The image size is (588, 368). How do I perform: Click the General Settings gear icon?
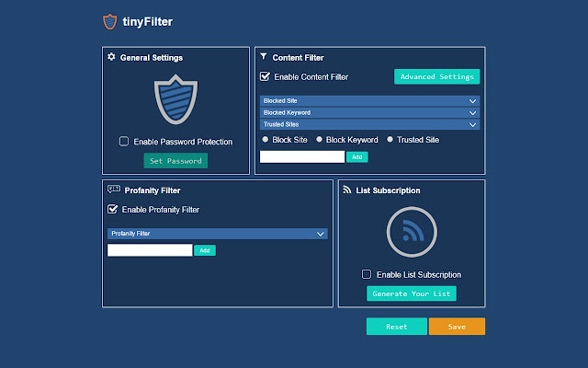pyautogui.click(x=111, y=57)
